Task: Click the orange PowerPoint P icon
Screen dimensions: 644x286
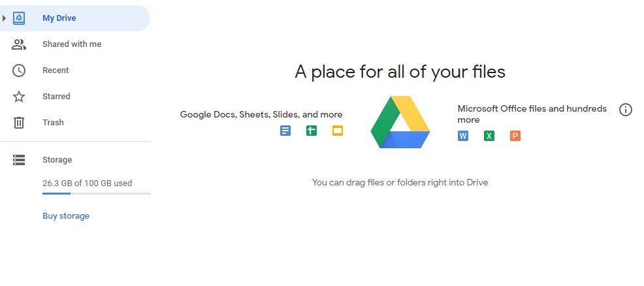Action: click(515, 136)
